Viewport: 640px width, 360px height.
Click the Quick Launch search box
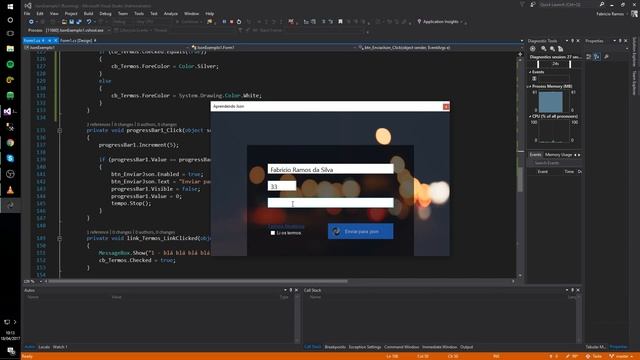567,4
